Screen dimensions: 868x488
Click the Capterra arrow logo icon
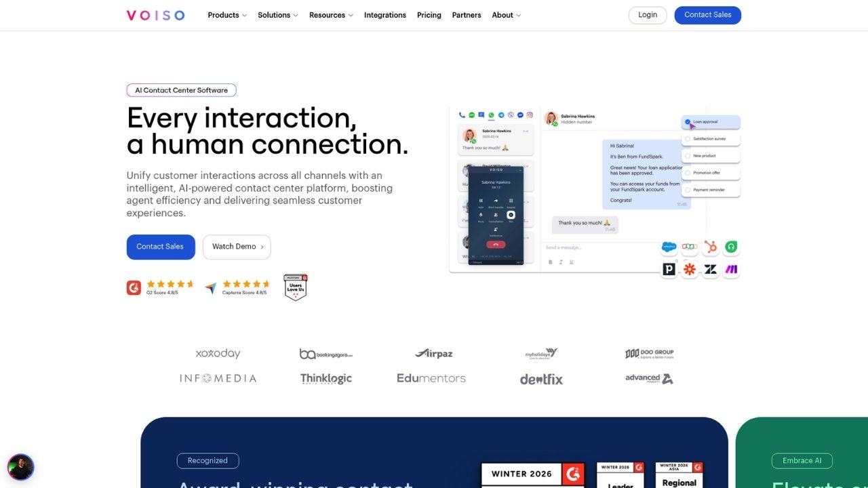coord(211,288)
